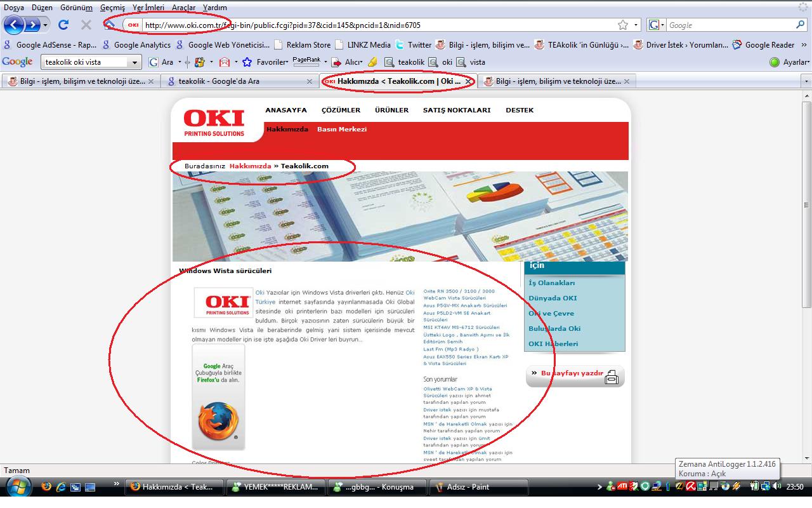
Task: Open the Reklam Store bookmark
Action: (302, 44)
